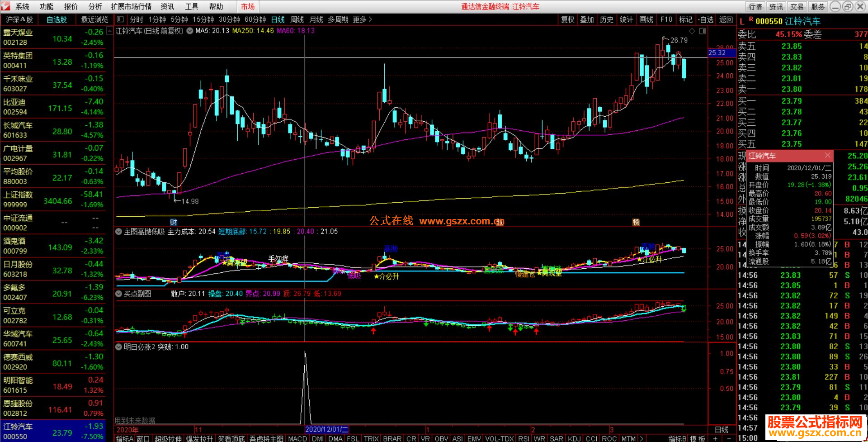868x442 pixels.
Task: Expand the 买点副图 indicator dropdown
Action: point(119,294)
